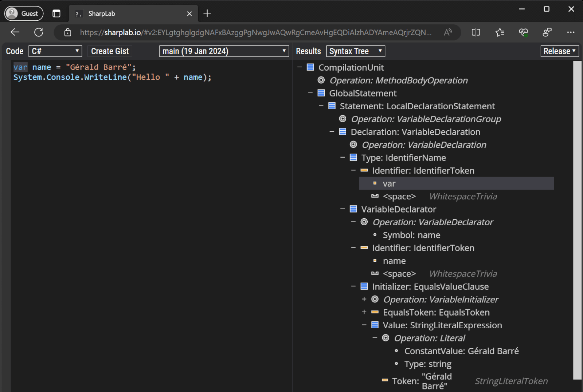This screenshot has height=392, width=583.
Task: Click the split screen icon in the toolbar
Action: click(476, 32)
